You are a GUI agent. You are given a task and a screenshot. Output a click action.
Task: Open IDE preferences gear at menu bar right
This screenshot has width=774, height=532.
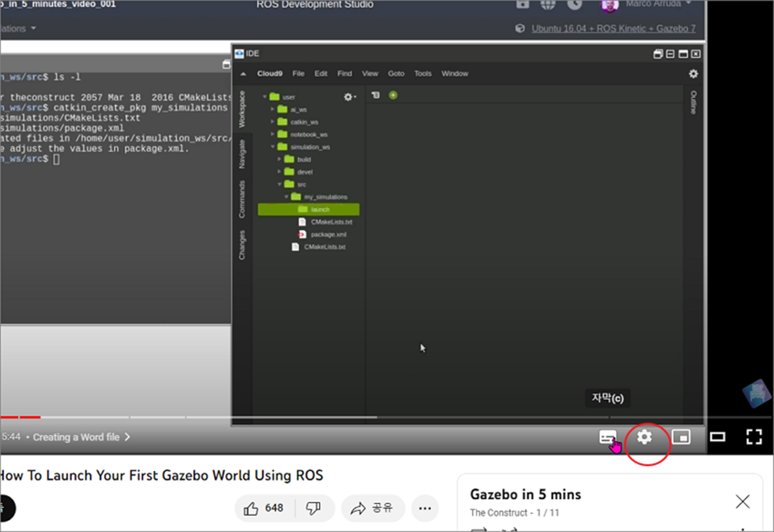tap(694, 74)
